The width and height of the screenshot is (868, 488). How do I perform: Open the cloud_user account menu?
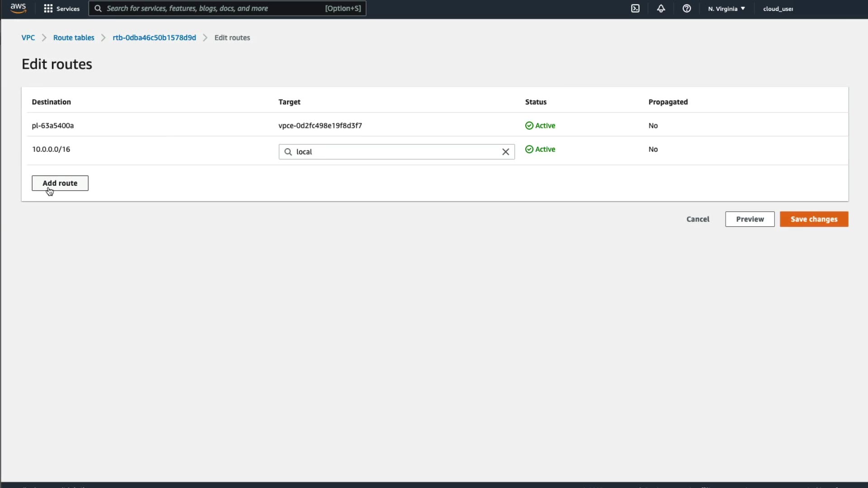778,9
